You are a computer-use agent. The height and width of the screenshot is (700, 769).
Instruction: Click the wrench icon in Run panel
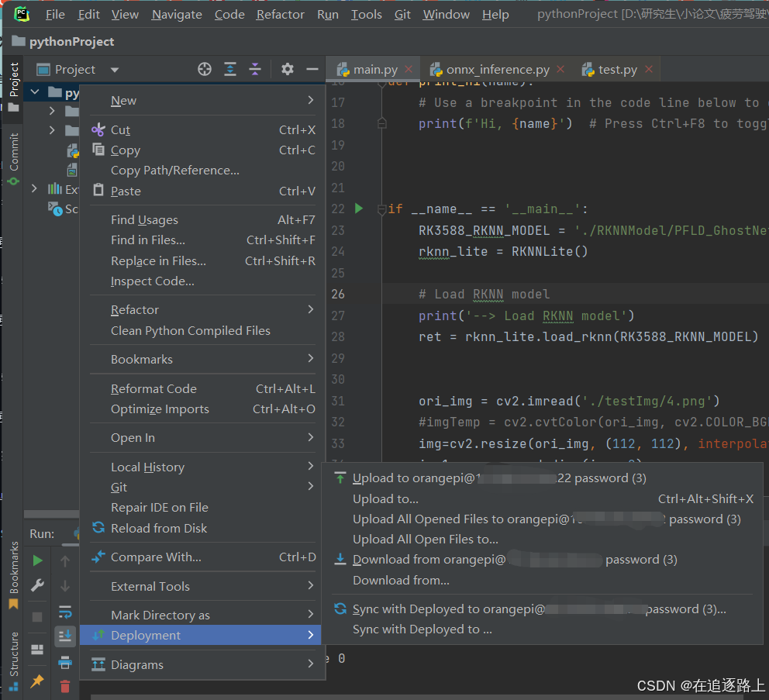pos(37,584)
